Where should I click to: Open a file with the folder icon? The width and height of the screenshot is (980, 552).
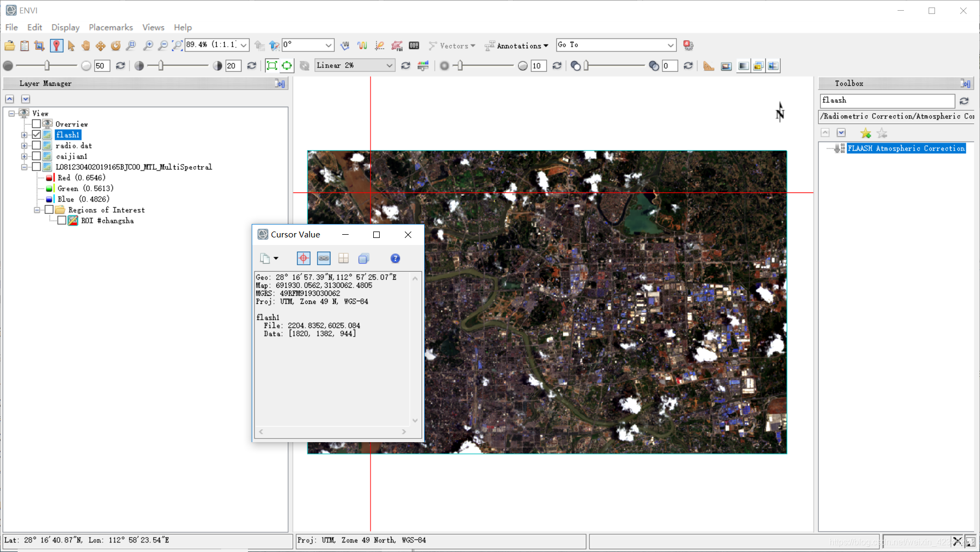point(10,46)
